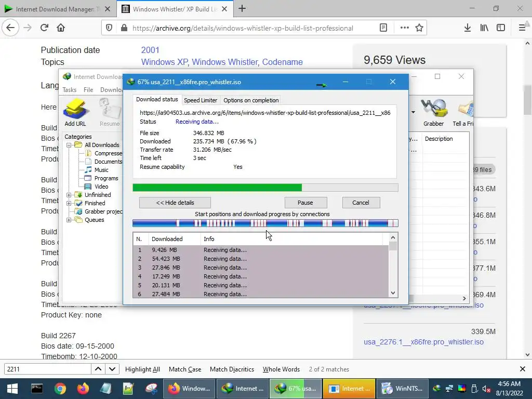Find next match with down arrow
This screenshot has width=532, height=399.
112,369
